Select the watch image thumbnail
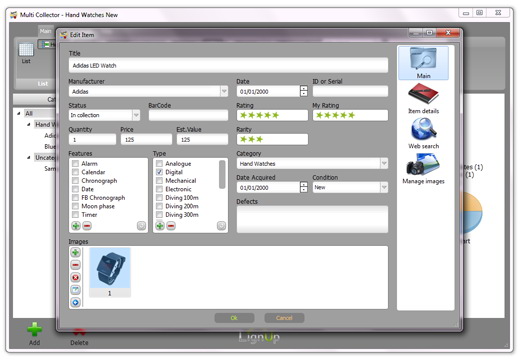The image size is (522, 360). (110, 268)
